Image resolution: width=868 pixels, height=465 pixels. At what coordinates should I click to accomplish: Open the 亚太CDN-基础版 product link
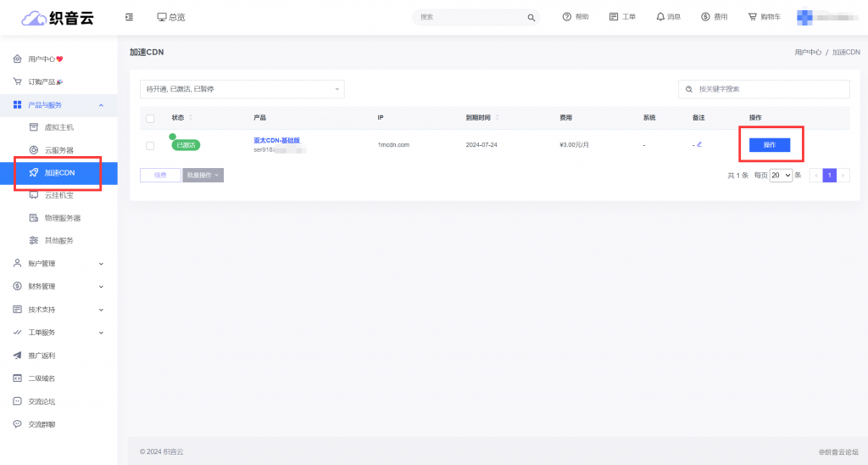(x=277, y=140)
